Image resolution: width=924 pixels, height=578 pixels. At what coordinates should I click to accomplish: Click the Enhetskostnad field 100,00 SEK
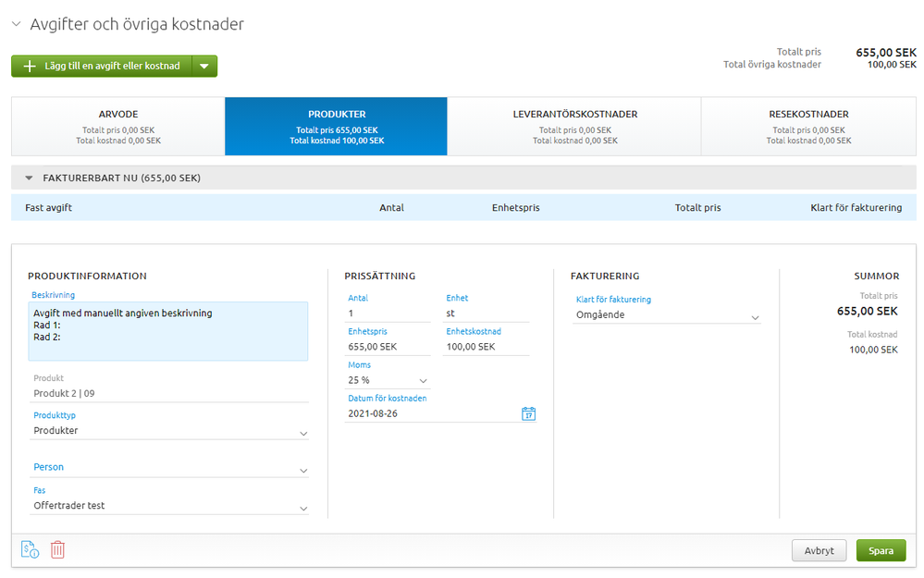tap(486, 347)
